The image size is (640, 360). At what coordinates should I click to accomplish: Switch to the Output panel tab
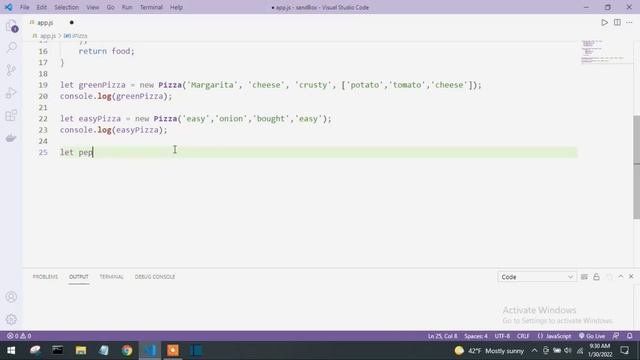(79, 277)
